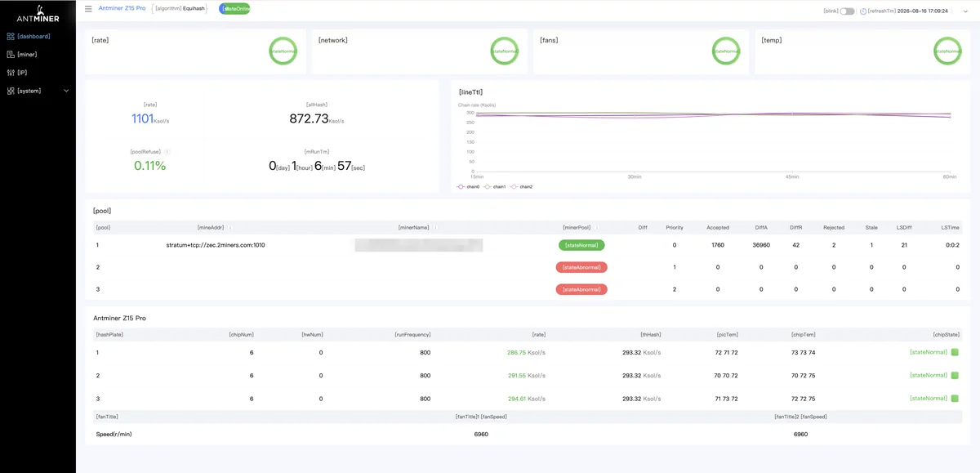Click the 872.73 Ksol/s allHash value
Image resolution: width=980 pixels, height=473 pixels.
[317, 119]
